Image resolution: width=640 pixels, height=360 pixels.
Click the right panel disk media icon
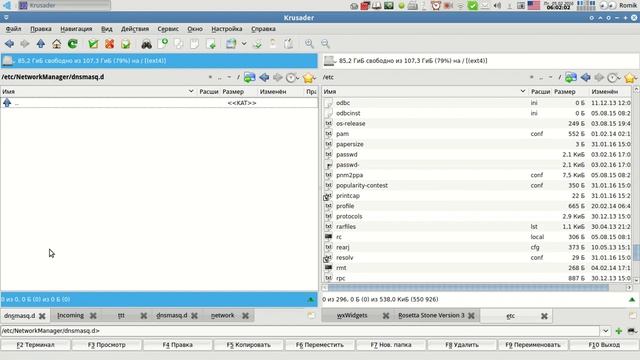(x=329, y=61)
